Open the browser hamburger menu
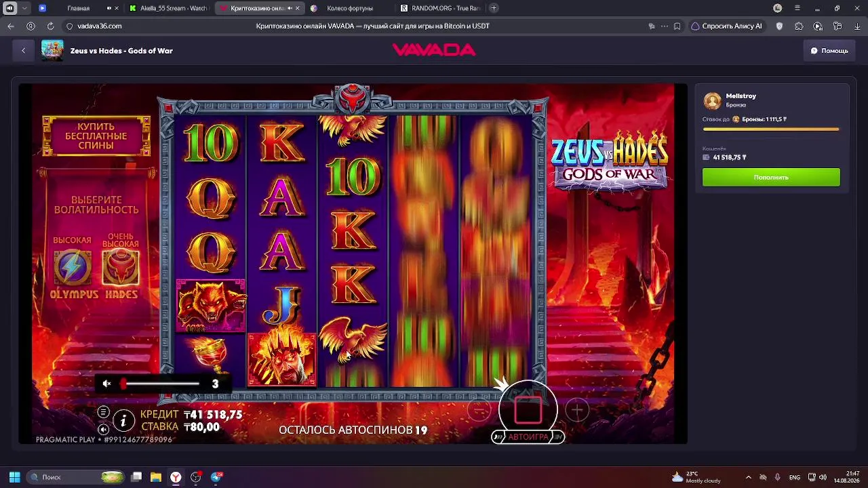868x488 pixels. coord(797,8)
